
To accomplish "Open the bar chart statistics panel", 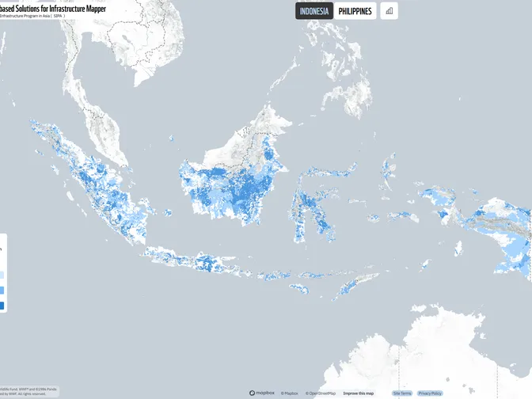I will tap(389, 11).
